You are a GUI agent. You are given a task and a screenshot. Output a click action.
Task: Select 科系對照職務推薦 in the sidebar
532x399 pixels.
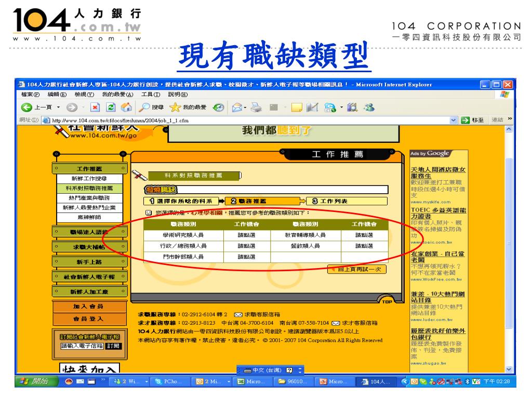tap(89, 188)
